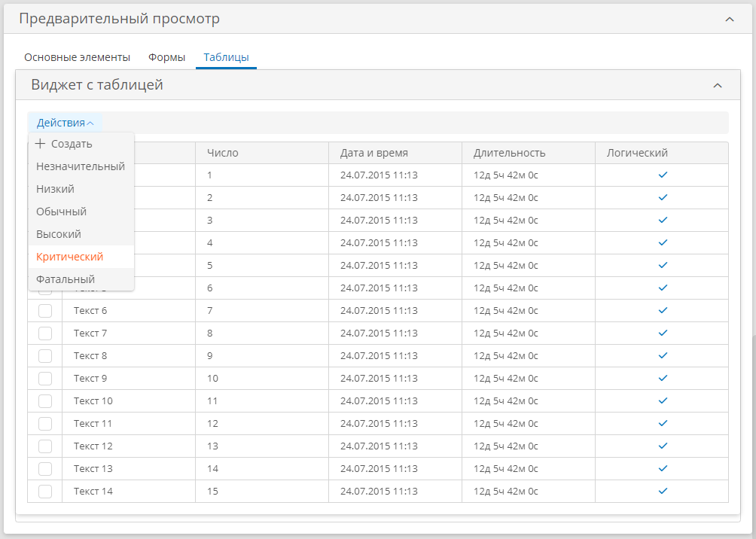
Task: Close the Действия dropdown menu
Action: 65,123
